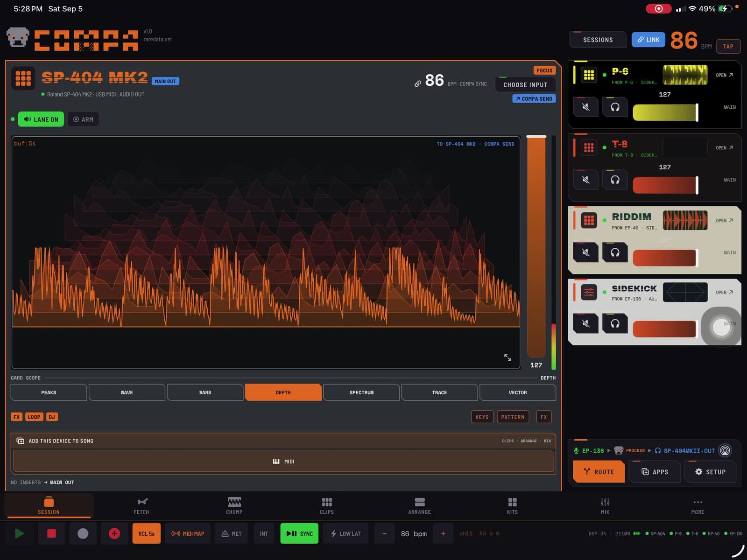Enable headphone cue on P-6 lane
The image size is (747, 560).
(615, 107)
